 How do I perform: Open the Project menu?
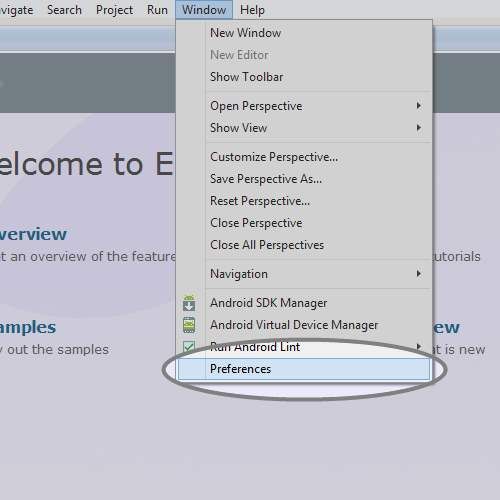(x=114, y=10)
